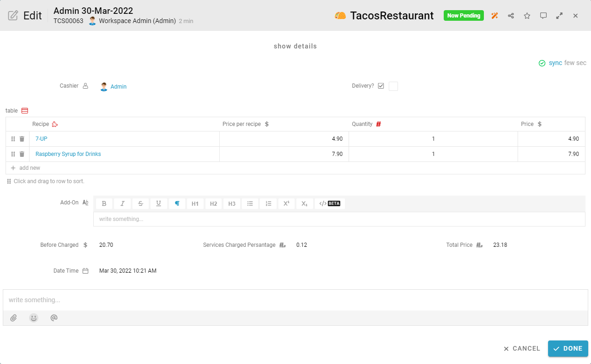Click the comment write something field
Screen dimensions: 591x364
pyautogui.click(x=295, y=300)
